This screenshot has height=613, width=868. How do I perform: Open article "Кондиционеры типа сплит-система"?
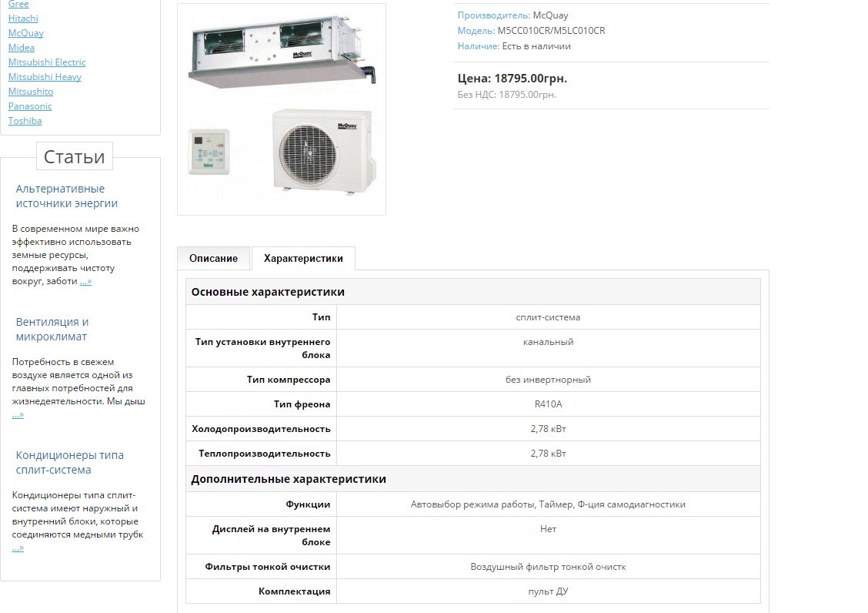click(x=70, y=462)
